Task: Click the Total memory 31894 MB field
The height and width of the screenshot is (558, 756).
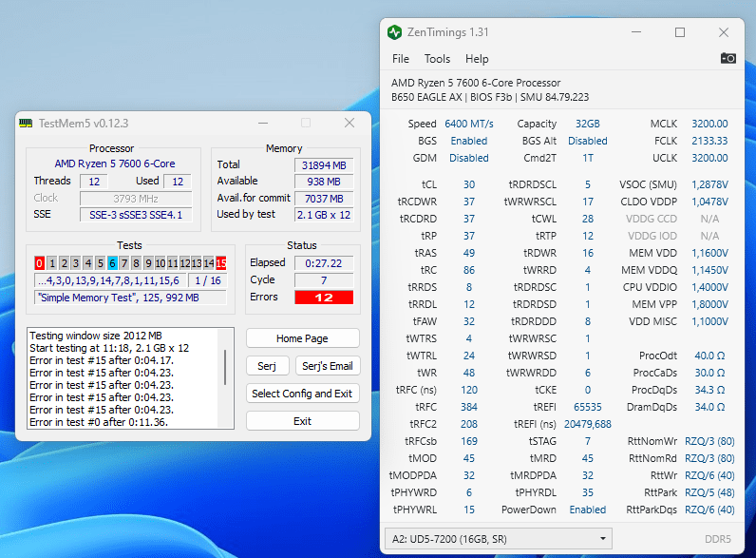Action: (x=324, y=165)
